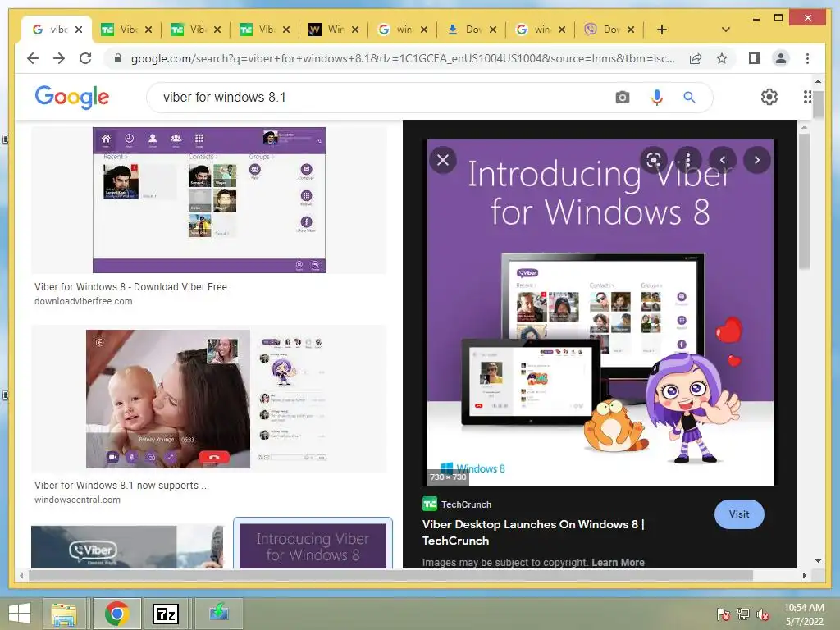Search inside image with Lens icon
The width and height of the screenshot is (840, 630).
coord(654,160)
